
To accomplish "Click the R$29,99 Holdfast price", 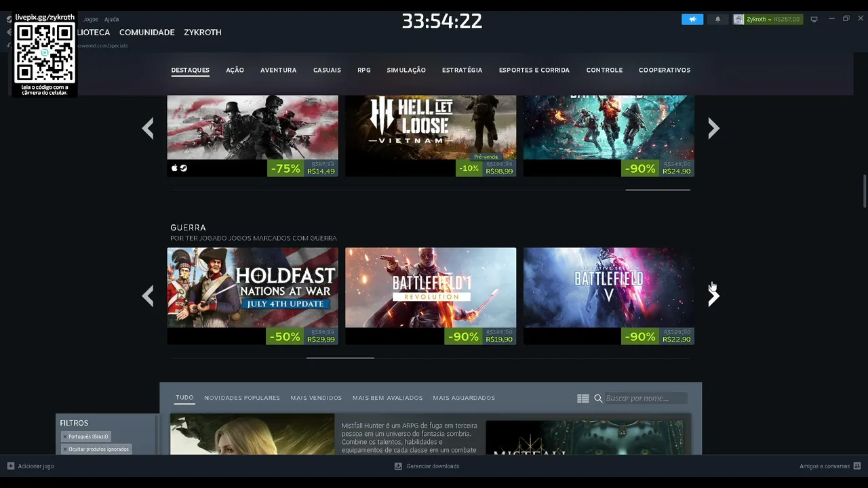I will click(321, 339).
